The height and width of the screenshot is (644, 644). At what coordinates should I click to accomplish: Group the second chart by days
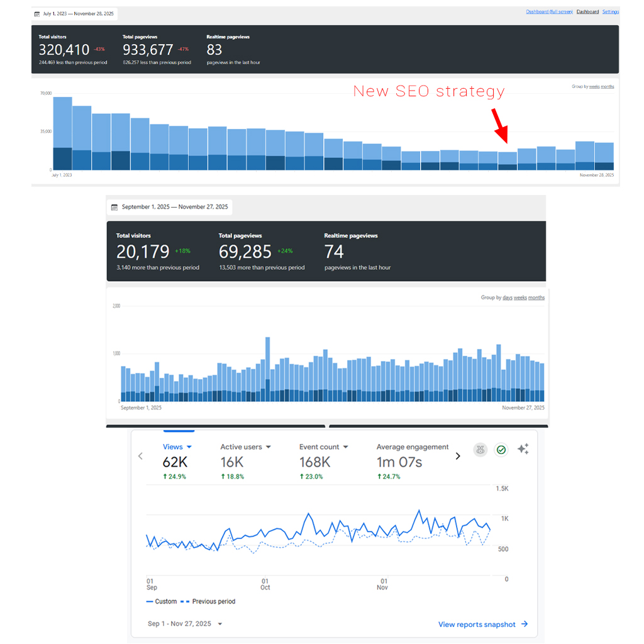[x=507, y=297]
